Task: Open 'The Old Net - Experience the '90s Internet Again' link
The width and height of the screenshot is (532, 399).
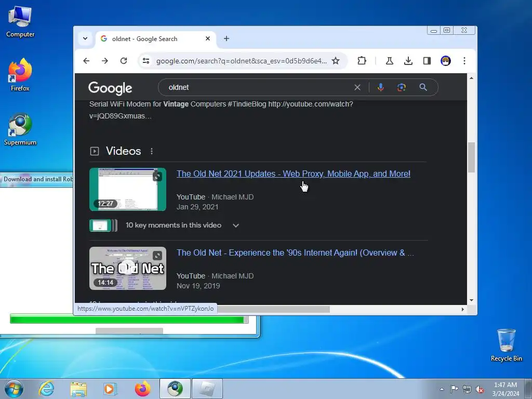Action: click(x=295, y=253)
